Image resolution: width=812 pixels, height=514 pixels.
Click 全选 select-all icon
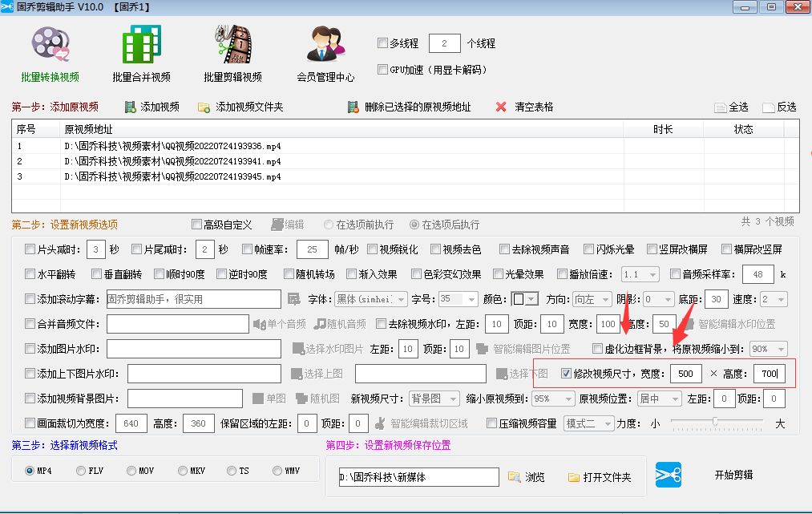click(721, 107)
